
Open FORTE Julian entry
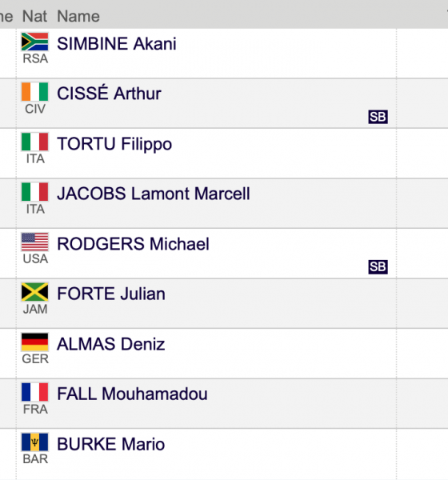point(111,294)
